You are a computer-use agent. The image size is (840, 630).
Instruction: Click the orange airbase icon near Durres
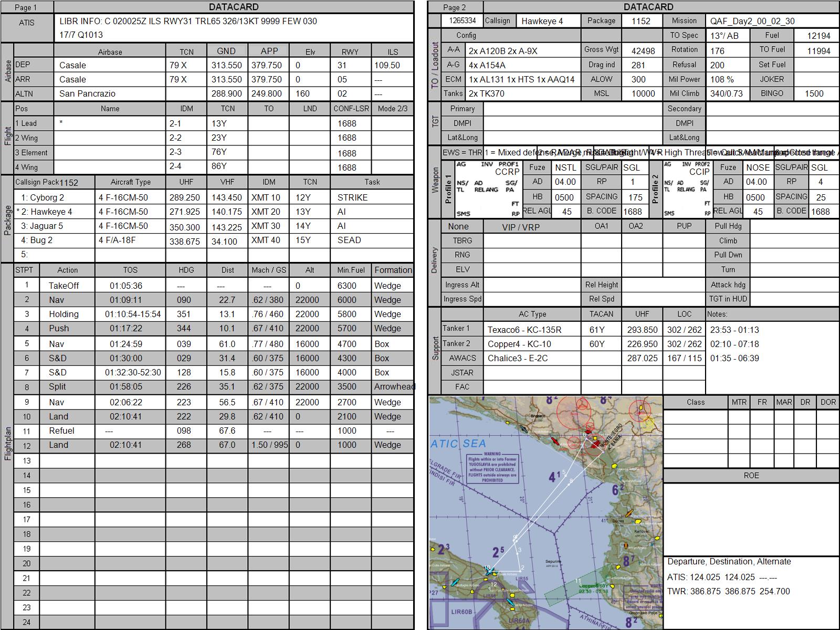[629, 513]
